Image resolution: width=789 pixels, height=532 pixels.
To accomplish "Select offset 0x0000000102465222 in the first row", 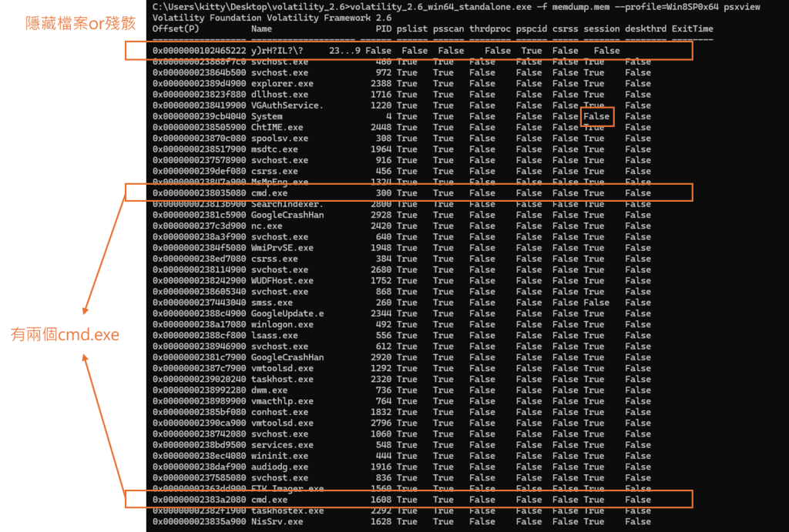I will tap(200, 51).
